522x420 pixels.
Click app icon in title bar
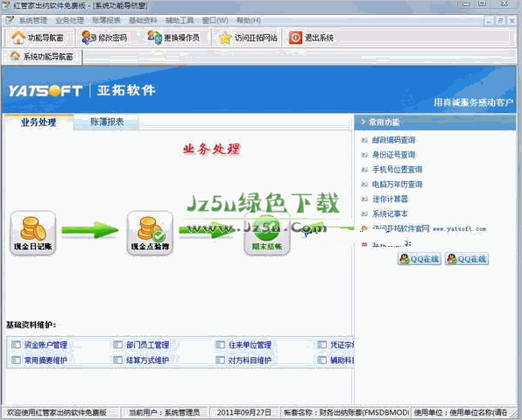tap(6, 5)
